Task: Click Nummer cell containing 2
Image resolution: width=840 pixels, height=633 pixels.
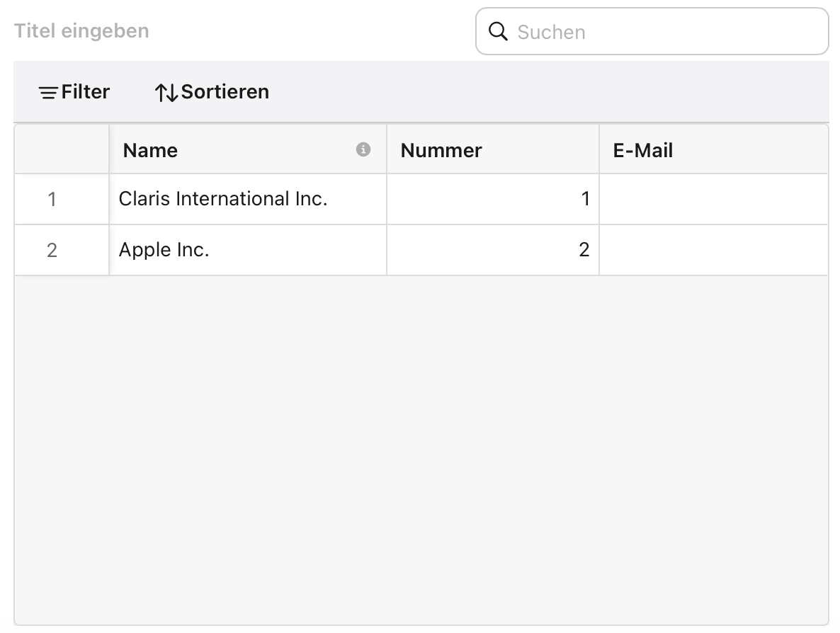Action: click(x=492, y=251)
